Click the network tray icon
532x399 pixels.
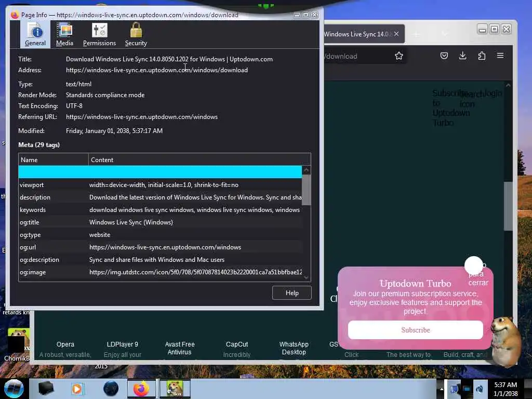click(467, 389)
